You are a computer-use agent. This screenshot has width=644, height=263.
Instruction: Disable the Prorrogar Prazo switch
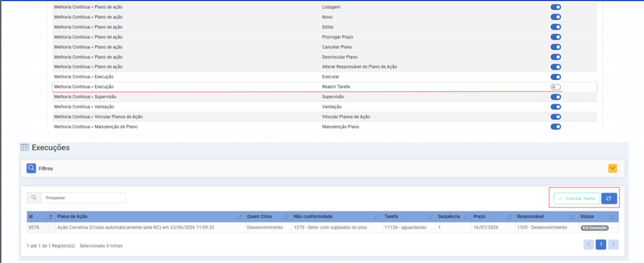tap(556, 37)
